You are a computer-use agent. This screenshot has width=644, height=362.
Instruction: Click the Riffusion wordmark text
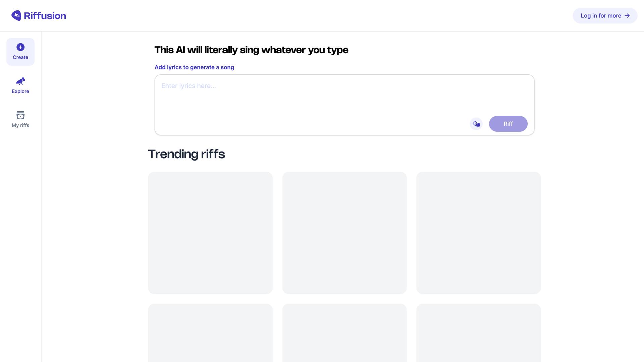(45, 16)
